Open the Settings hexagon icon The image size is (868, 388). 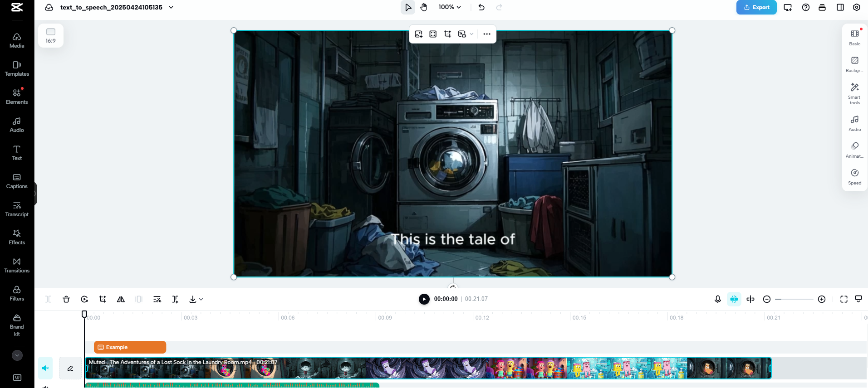pyautogui.click(x=857, y=7)
